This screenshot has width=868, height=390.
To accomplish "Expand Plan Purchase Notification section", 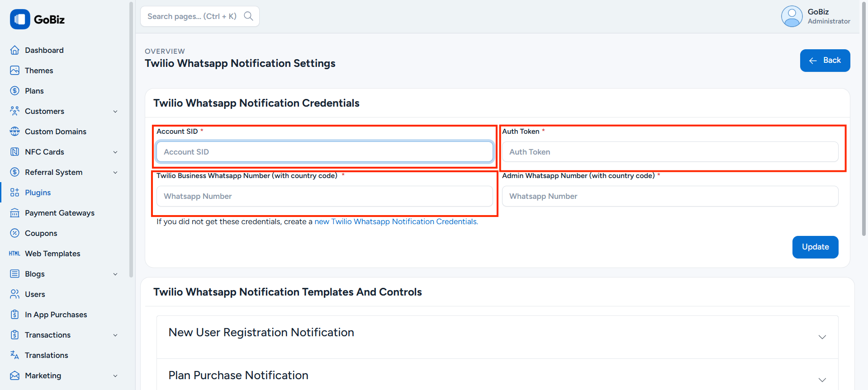I will (x=822, y=380).
